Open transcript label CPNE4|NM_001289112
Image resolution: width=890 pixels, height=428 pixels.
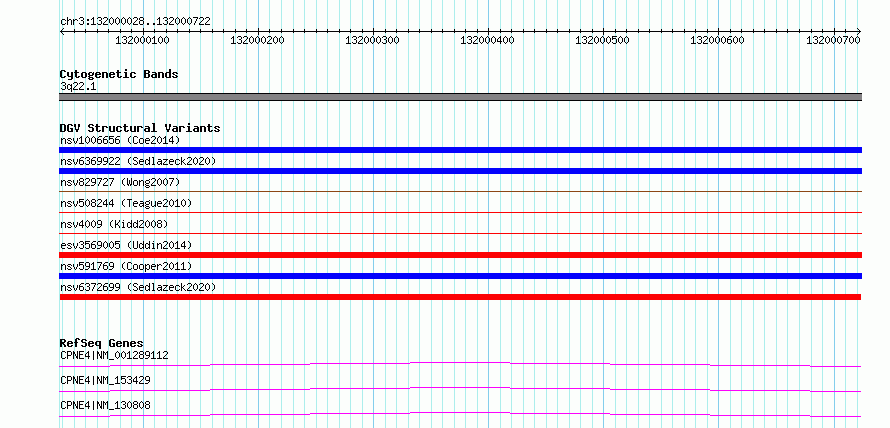114,355
